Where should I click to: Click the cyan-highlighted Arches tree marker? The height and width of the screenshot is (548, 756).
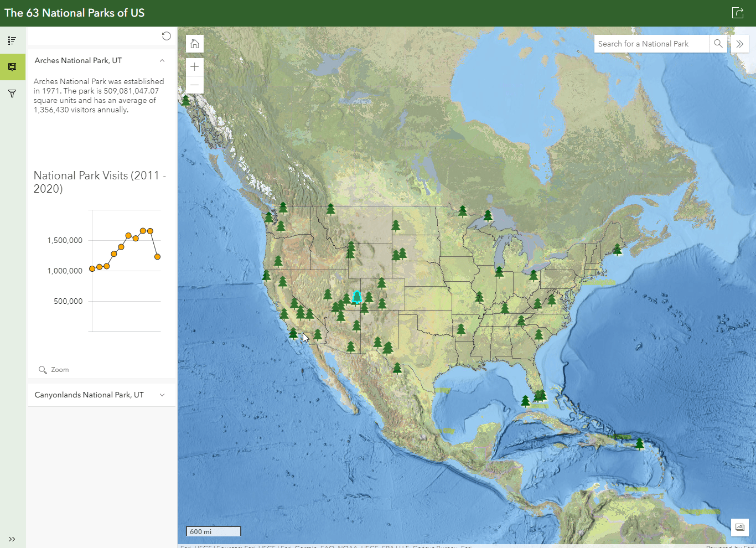pyautogui.click(x=357, y=297)
